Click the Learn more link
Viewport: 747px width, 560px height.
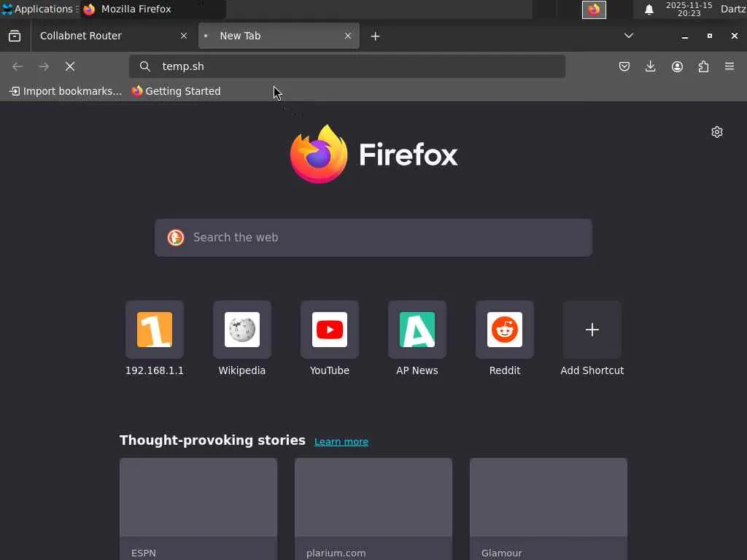point(341,441)
